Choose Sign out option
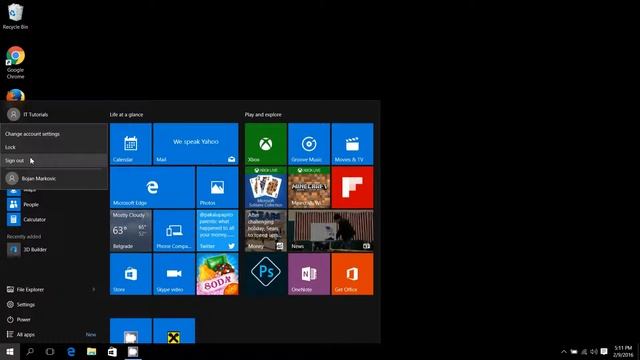Viewport: 640px width, 360px height. [54, 160]
